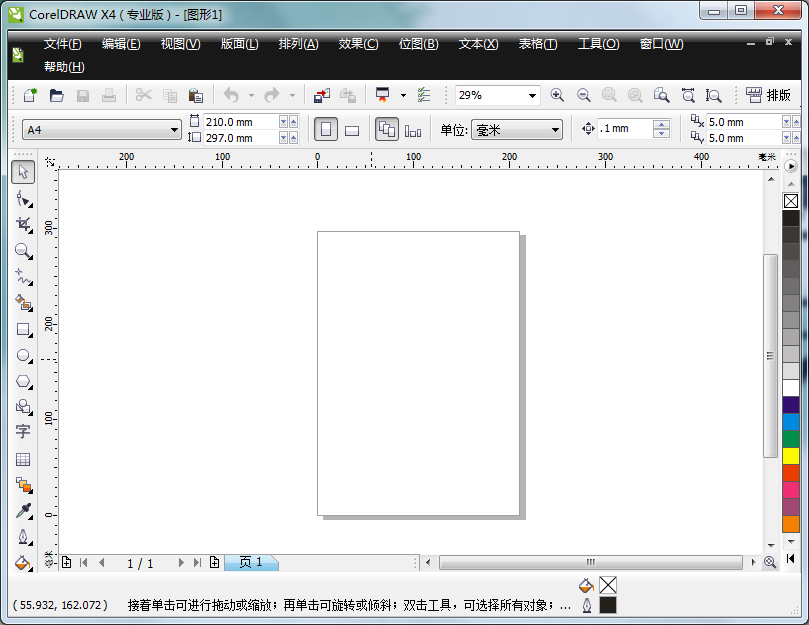Open the 文件 menu
The image size is (809, 625).
[x=61, y=43]
